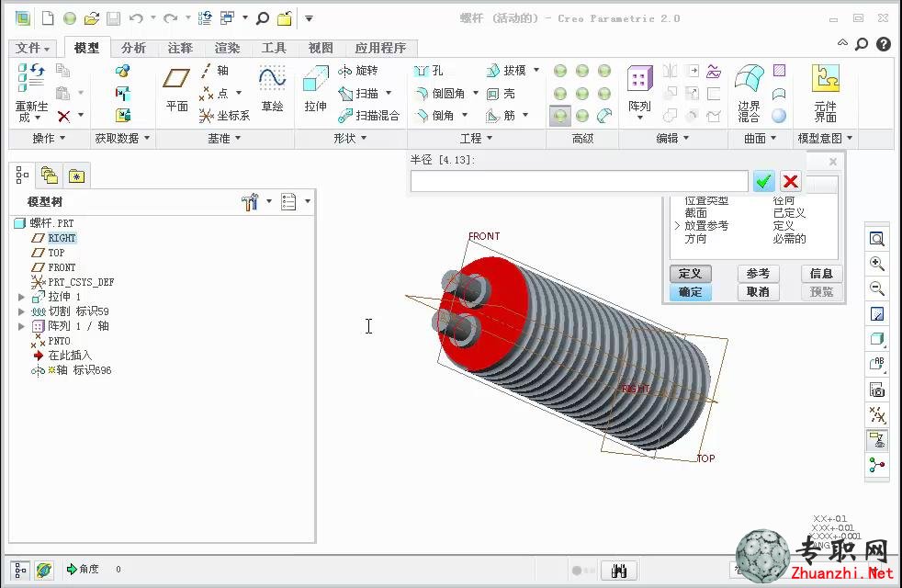Screen dimensions: 902x588
Task: Open the 模型意图 group dropdown
Action: pyautogui.click(x=825, y=138)
